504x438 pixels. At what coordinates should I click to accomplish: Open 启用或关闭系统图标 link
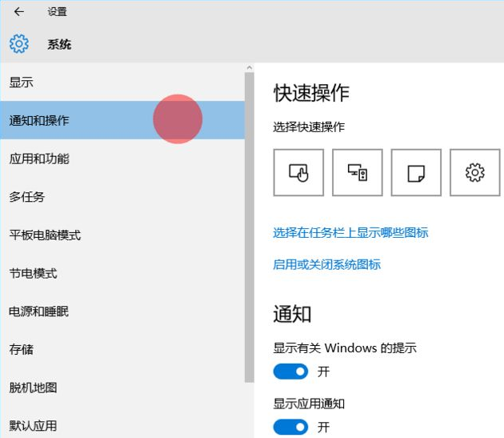coord(326,264)
